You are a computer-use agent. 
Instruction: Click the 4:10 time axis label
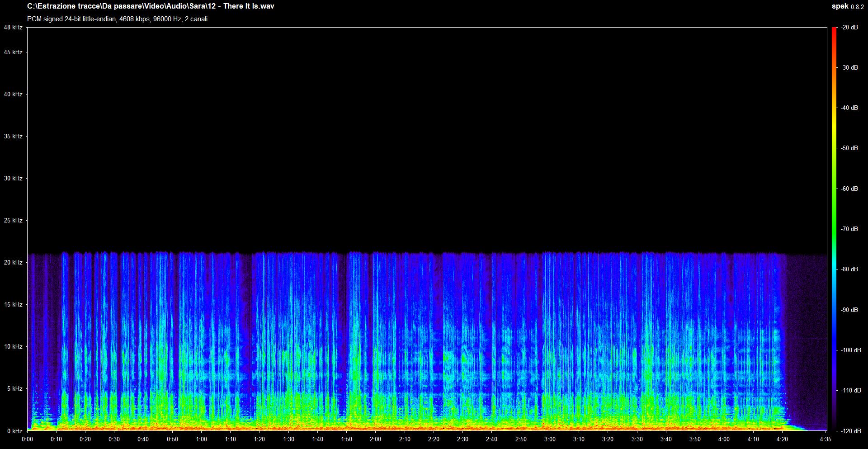point(753,440)
